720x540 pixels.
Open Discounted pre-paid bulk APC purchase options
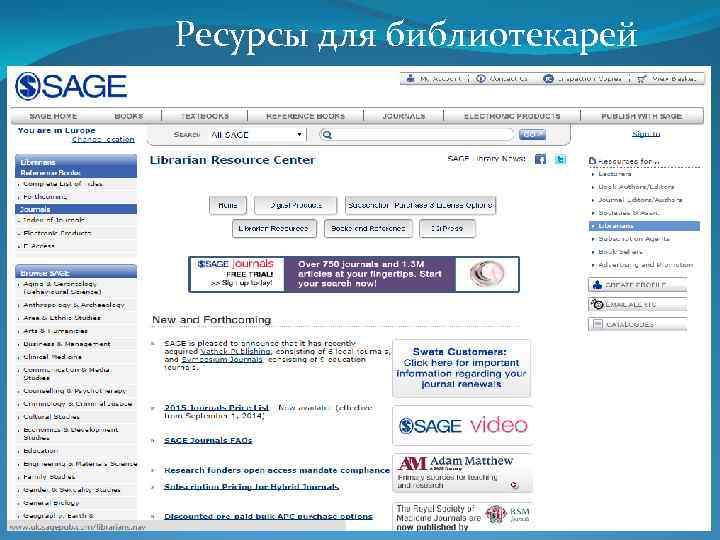click(x=268, y=516)
